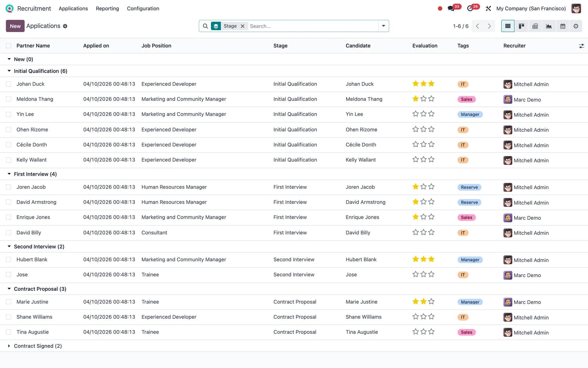
Task: Click the red recording status dot
Action: (440, 8)
